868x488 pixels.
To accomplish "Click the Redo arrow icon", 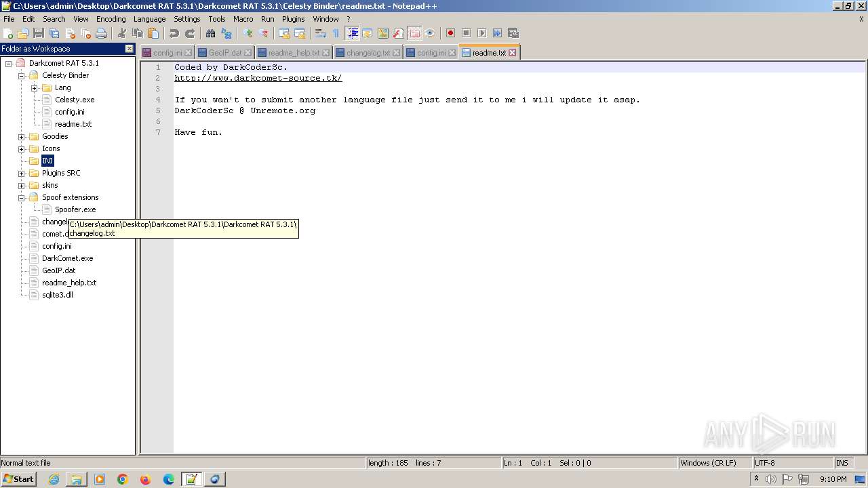I will click(x=190, y=33).
